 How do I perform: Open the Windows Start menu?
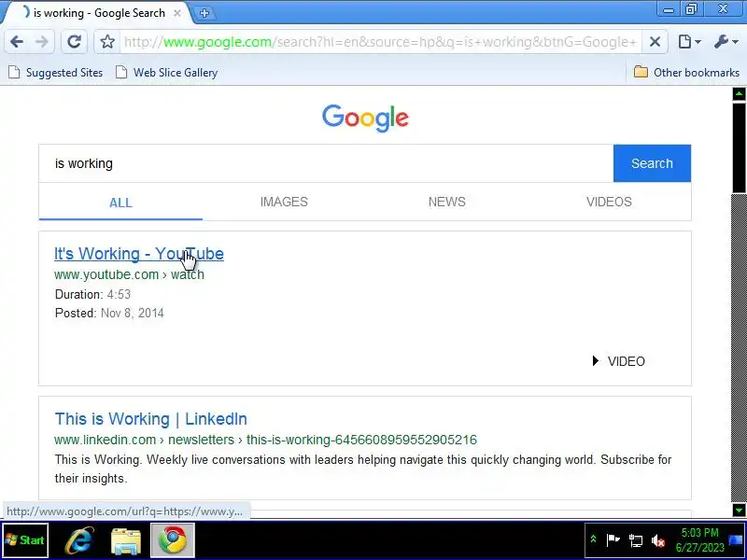25,540
